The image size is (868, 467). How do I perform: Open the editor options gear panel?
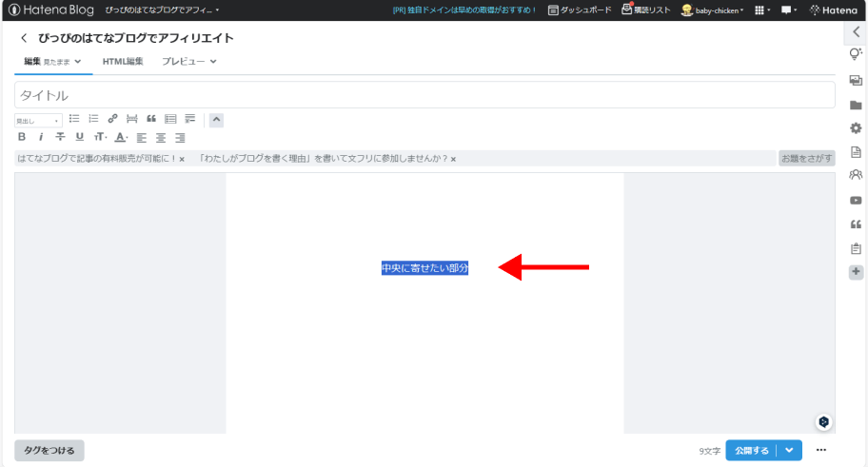pos(856,127)
